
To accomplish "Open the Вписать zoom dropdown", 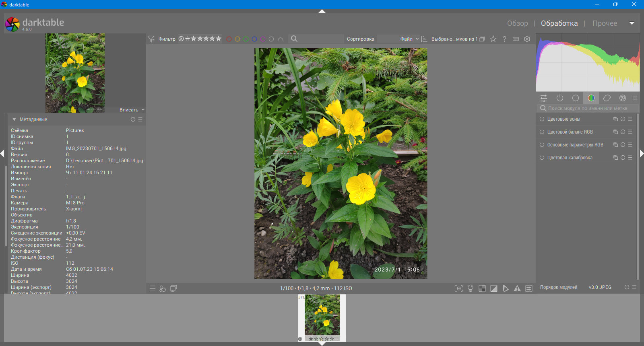I will (x=132, y=110).
